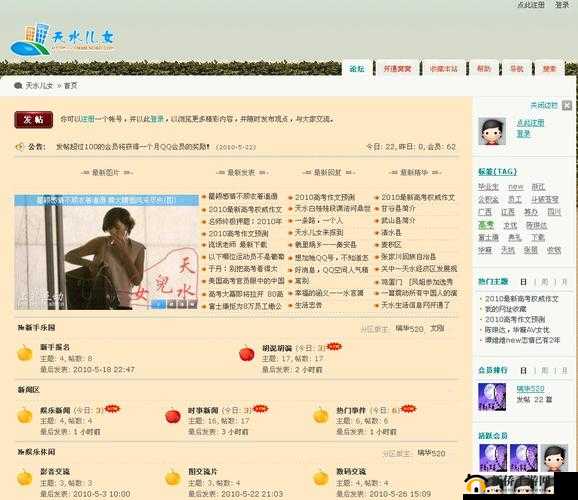Open post 2010高考作文预测 in 最新回复 column
Viewport: 578px width, 500px height.
(x=325, y=197)
